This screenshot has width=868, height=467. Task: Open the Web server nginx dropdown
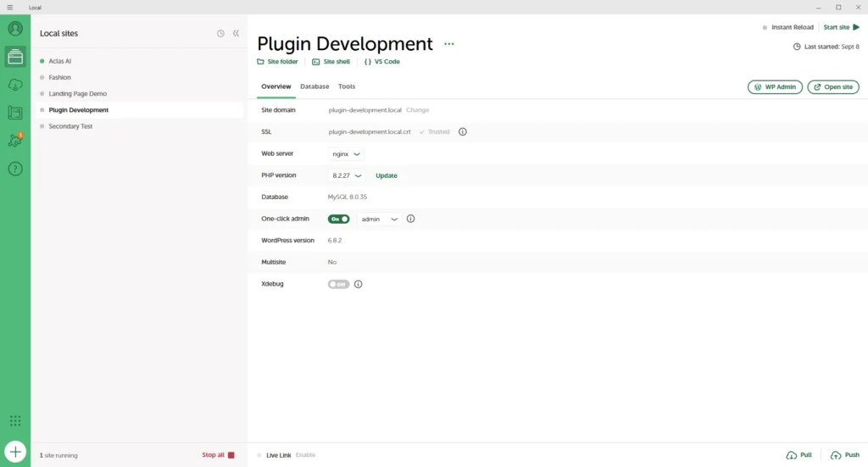[x=347, y=154]
